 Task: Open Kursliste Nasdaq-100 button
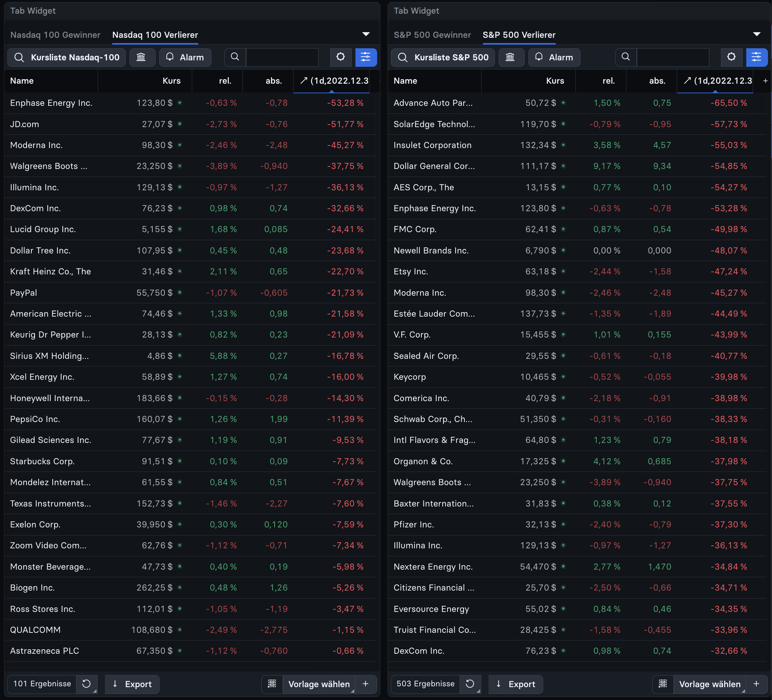pos(67,58)
